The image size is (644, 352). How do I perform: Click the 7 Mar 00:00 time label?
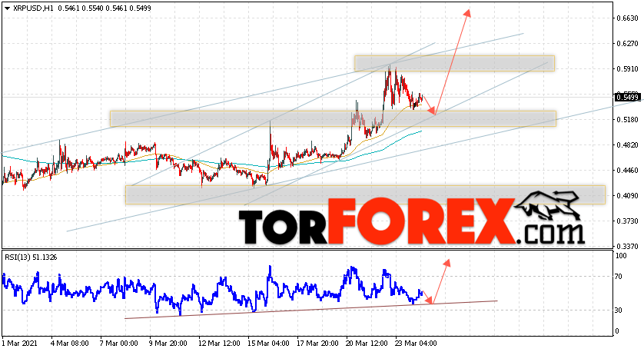pos(119,343)
